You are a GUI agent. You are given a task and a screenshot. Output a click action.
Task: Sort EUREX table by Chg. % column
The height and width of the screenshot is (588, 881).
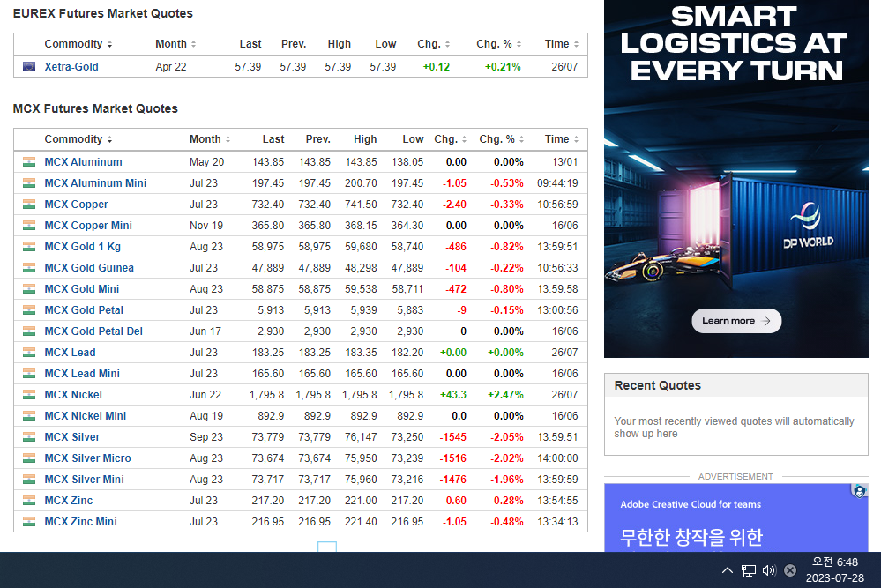coord(499,44)
